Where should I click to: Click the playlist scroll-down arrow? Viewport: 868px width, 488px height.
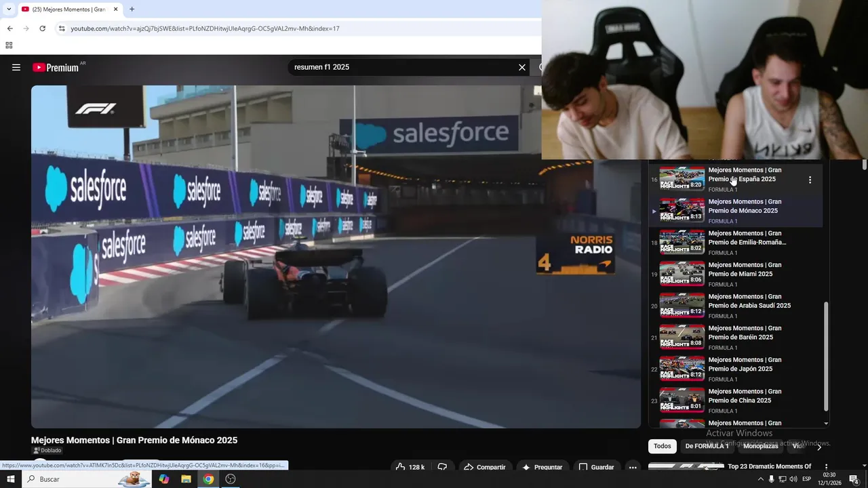(825, 423)
